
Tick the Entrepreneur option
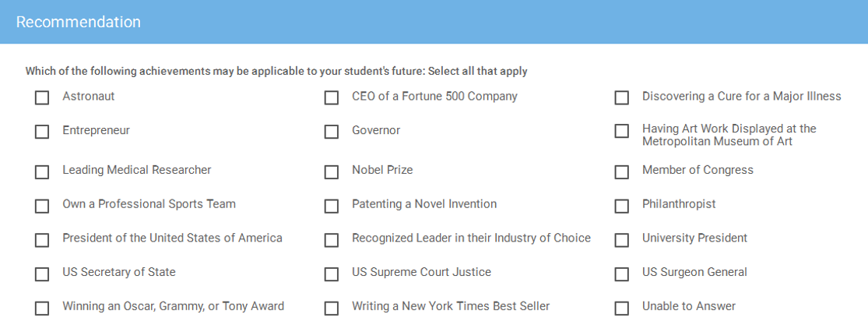42,132
